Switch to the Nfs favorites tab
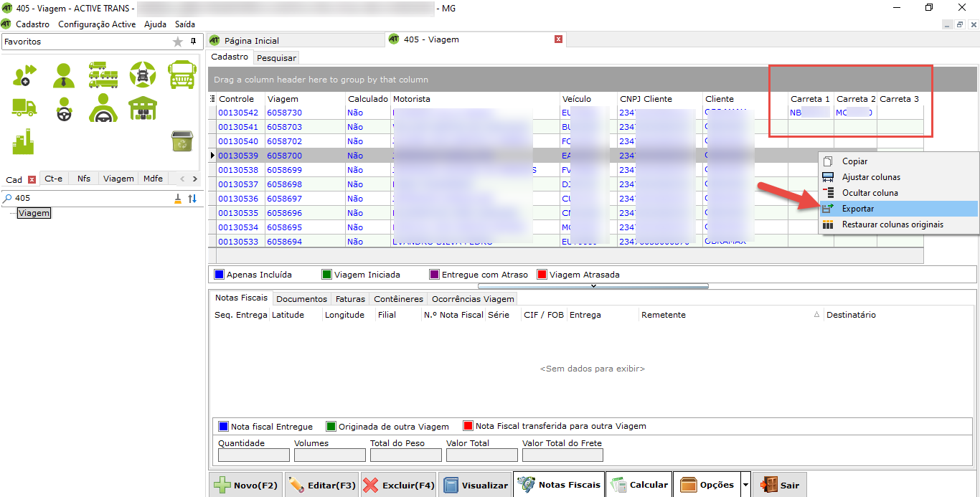 84,179
